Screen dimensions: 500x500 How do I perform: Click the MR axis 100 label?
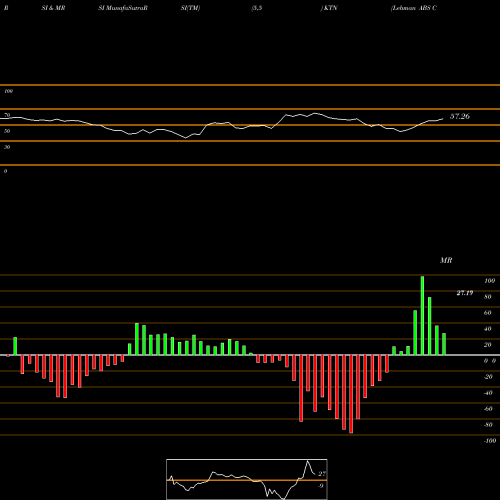pos(490,281)
